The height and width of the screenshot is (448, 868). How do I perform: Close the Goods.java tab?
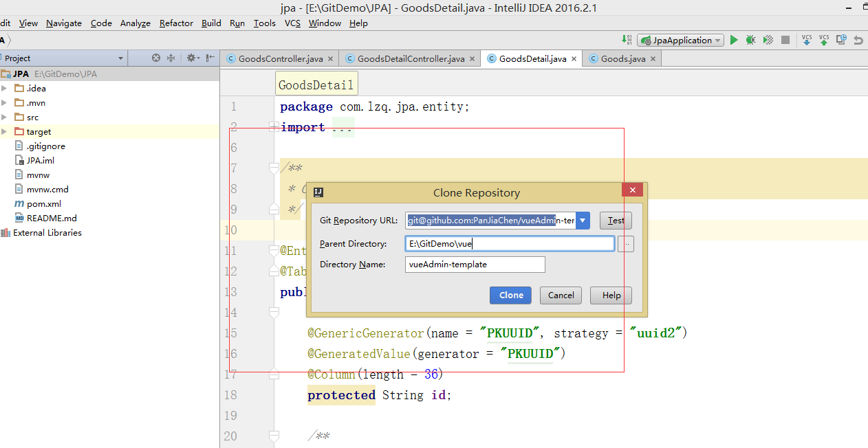pyautogui.click(x=653, y=58)
